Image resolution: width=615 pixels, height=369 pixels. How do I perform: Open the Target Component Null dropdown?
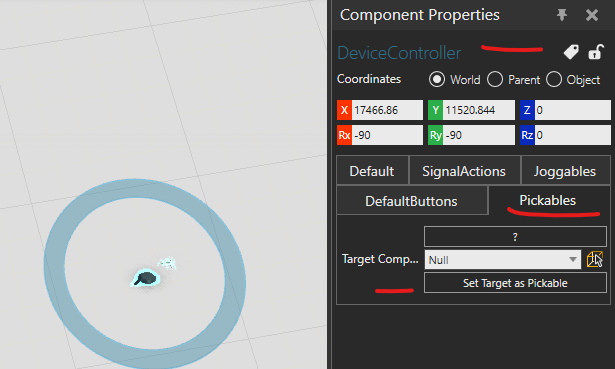tap(503, 260)
